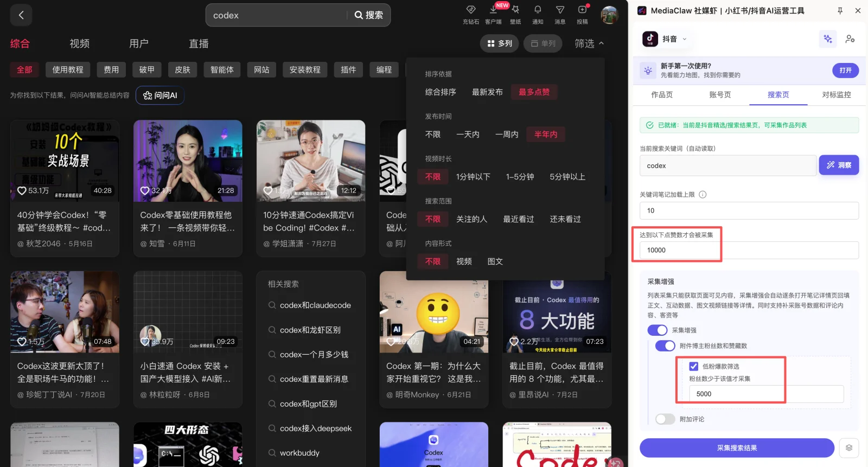Toggle the 采集增强 switch
Image resolution: width=868 pixels, height=467 pixels.
pyautogui.click(x=657, y=330)
